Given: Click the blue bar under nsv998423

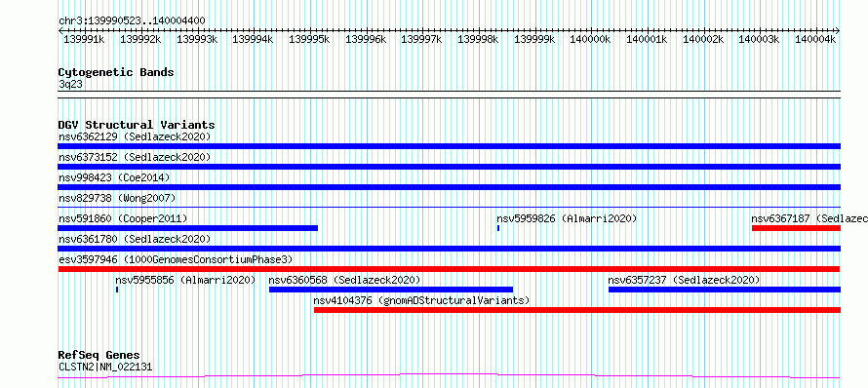Looking at the screenshot, I should pyautogui.click(x=449, y=187).
